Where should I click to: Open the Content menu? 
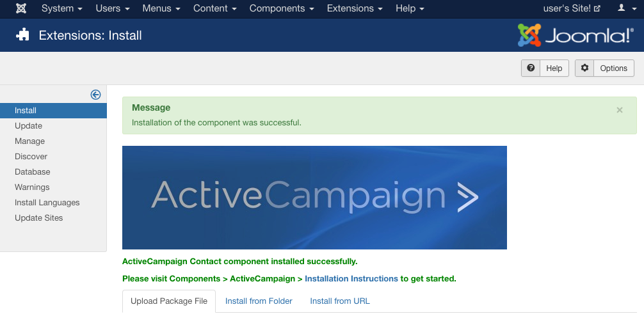tap(215, 8)
